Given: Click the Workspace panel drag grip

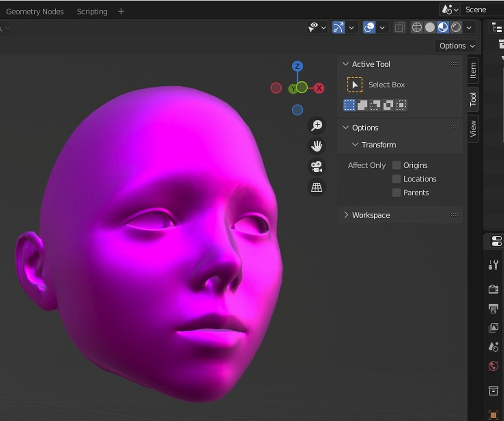Looking at the screenshot, I should pos(454,215).
